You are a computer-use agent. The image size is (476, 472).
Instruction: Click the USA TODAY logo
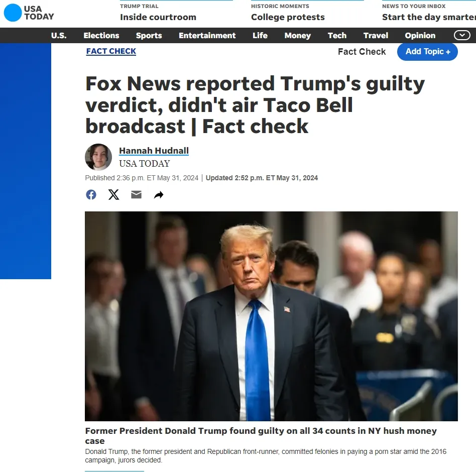[x=29, y=13]
